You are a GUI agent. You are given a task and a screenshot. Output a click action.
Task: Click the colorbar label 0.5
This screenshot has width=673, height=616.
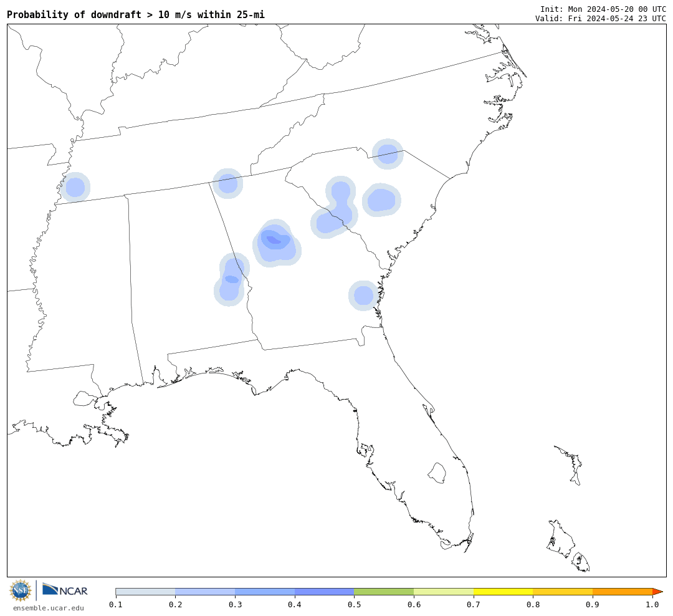pos(354,605)
